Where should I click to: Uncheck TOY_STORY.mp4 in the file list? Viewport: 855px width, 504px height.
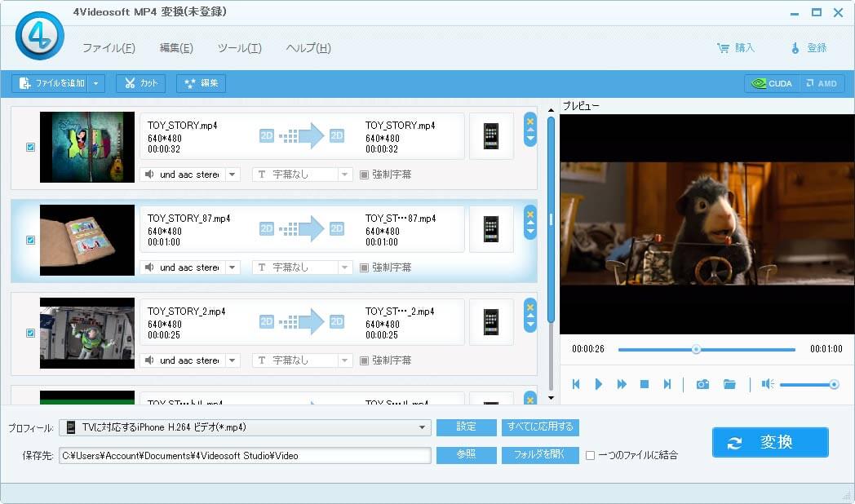click(30, 147)
